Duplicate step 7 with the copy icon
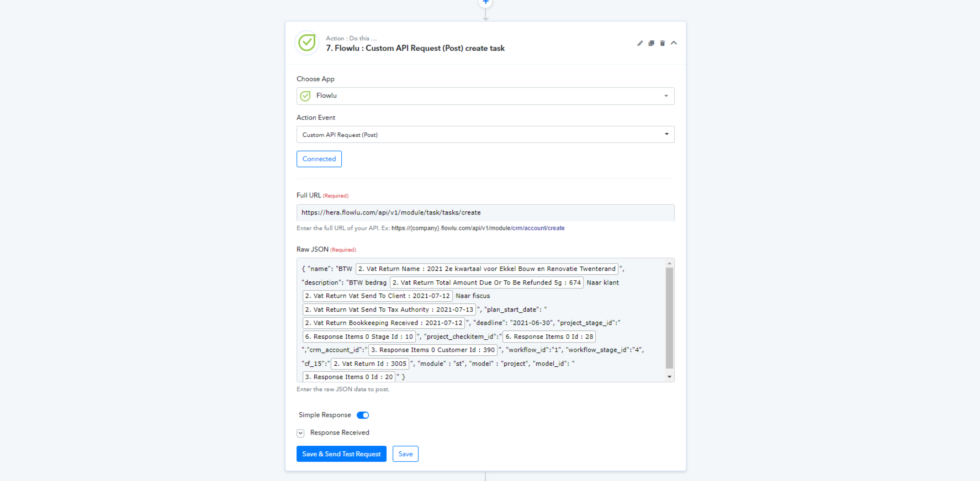Image resolution: width=980 pixels, height=481 pixels. (651, 43)
